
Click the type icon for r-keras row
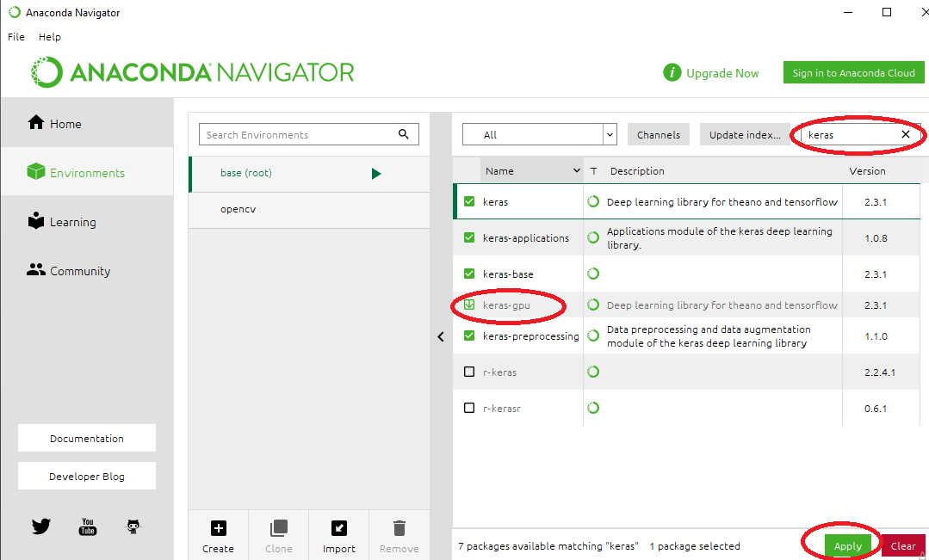(593, 371)
